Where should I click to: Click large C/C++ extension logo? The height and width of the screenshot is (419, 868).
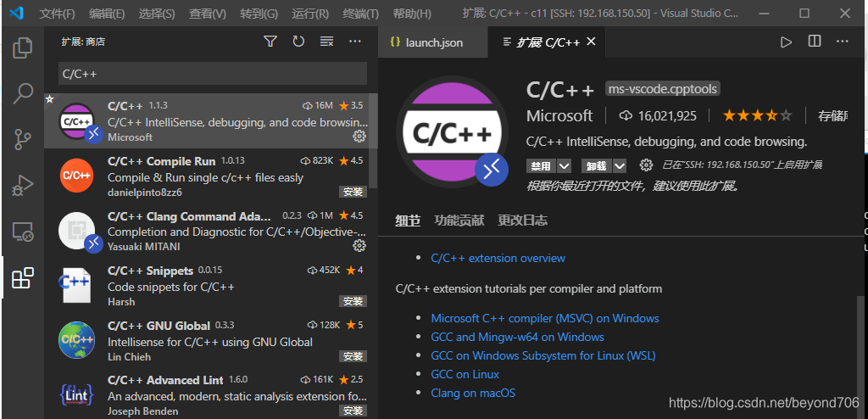coord(453,132)
